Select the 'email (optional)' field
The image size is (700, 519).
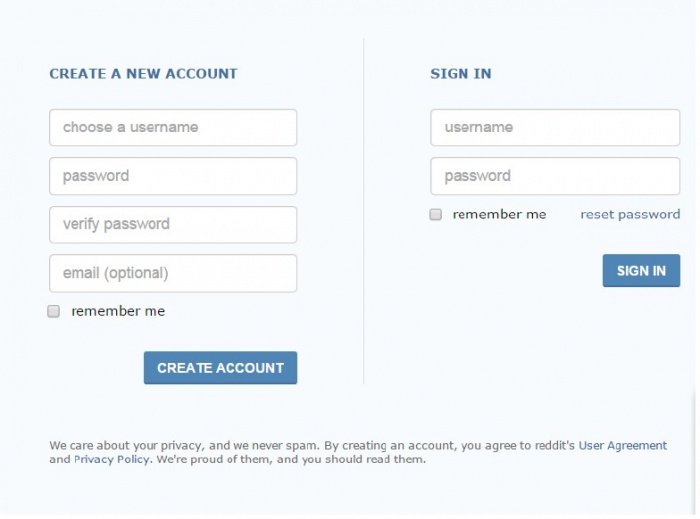click(173, 273)
